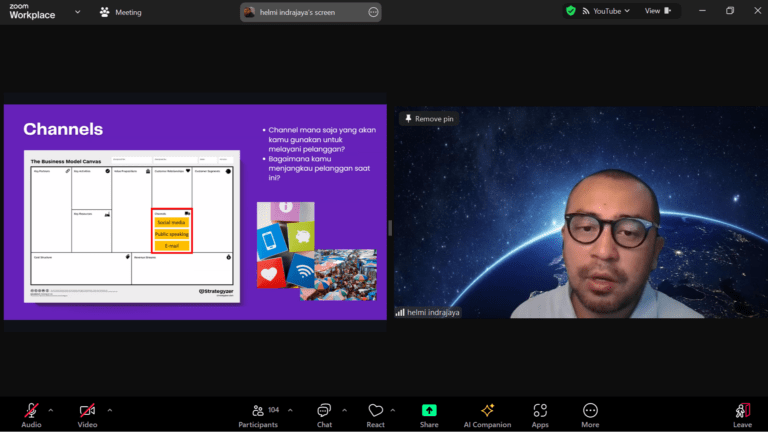Change layout with View button
This screenshot has height=432, width=768.
(x=657, y=11)
